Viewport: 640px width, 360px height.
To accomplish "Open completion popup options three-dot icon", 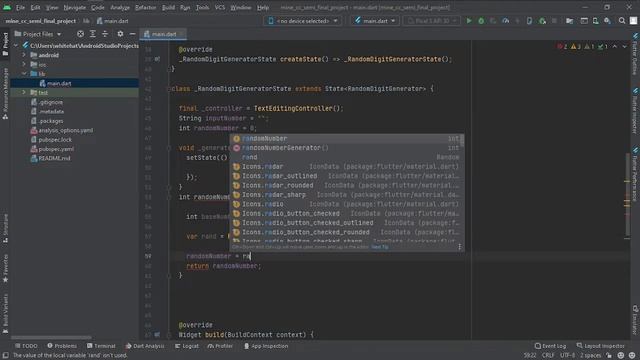I will click(460, 247).
